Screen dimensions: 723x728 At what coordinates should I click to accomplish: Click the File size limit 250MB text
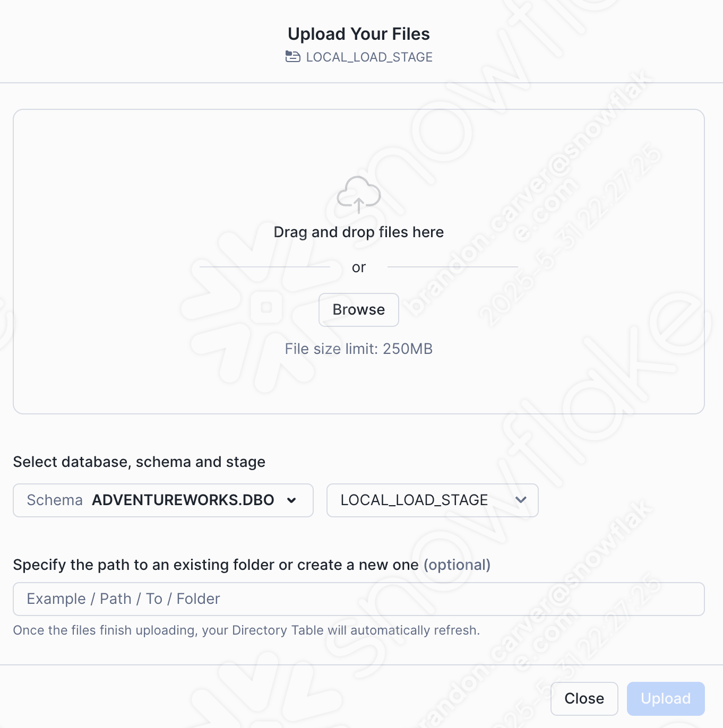[x=358, y=349]
